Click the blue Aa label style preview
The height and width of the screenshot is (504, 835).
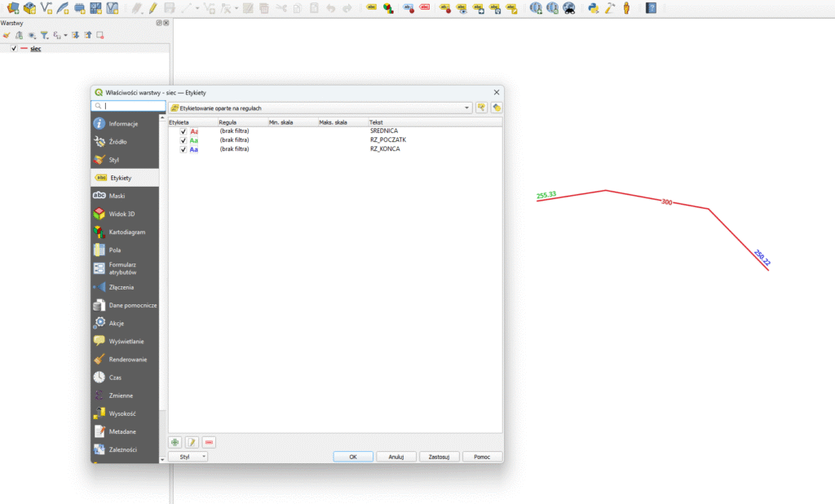coord(194,149)
